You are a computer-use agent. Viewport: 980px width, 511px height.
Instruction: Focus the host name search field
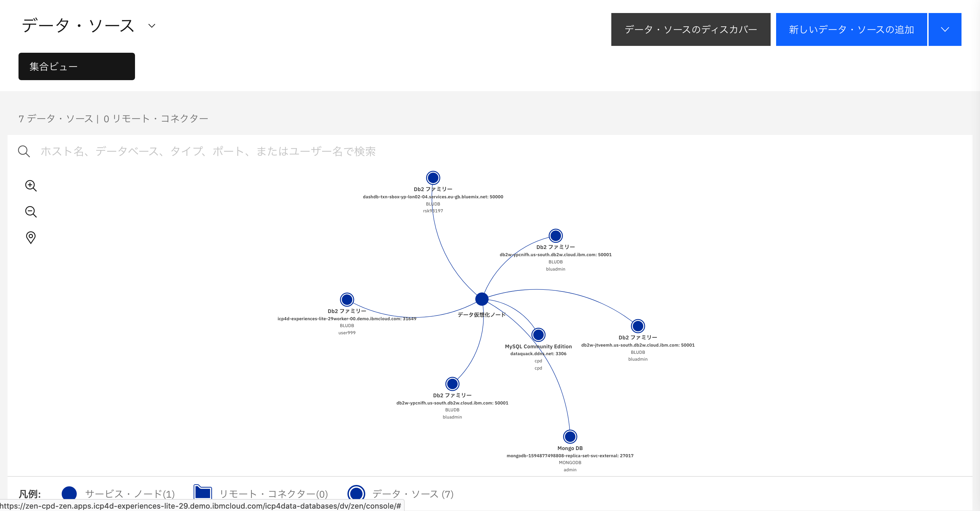pos(208,151)
